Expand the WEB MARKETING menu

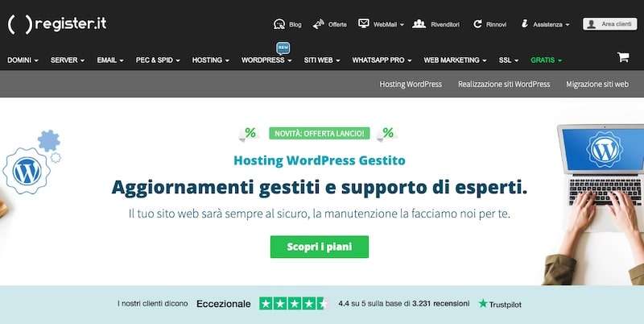coord(455,60)
